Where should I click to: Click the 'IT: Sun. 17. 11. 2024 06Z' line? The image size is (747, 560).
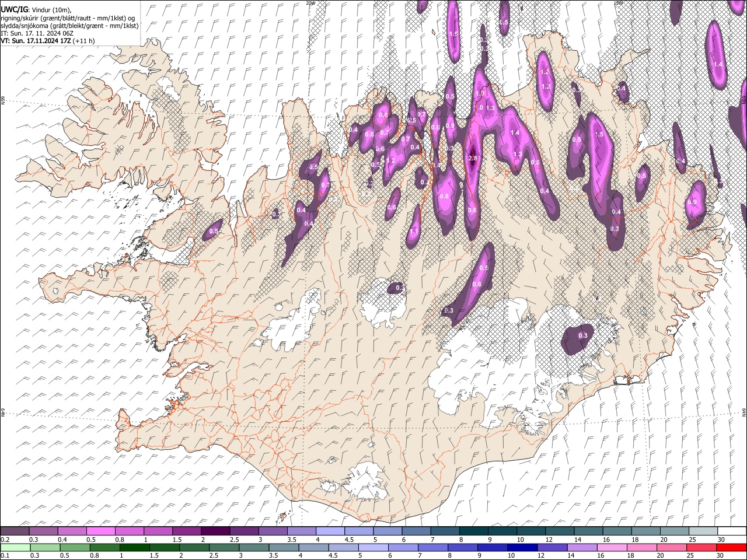pos(37,33)
